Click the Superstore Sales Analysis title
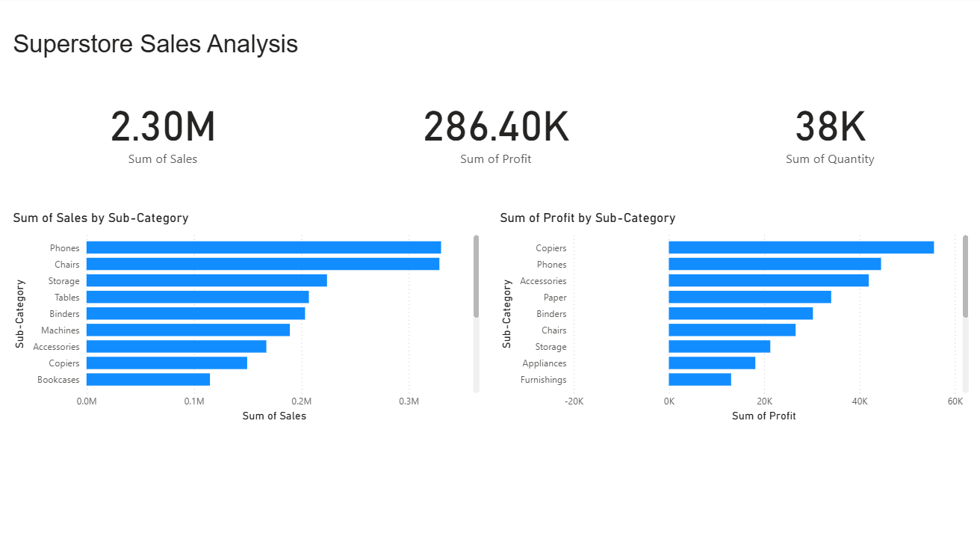Screen dimensions: 980x551 [x=155, y=44]
